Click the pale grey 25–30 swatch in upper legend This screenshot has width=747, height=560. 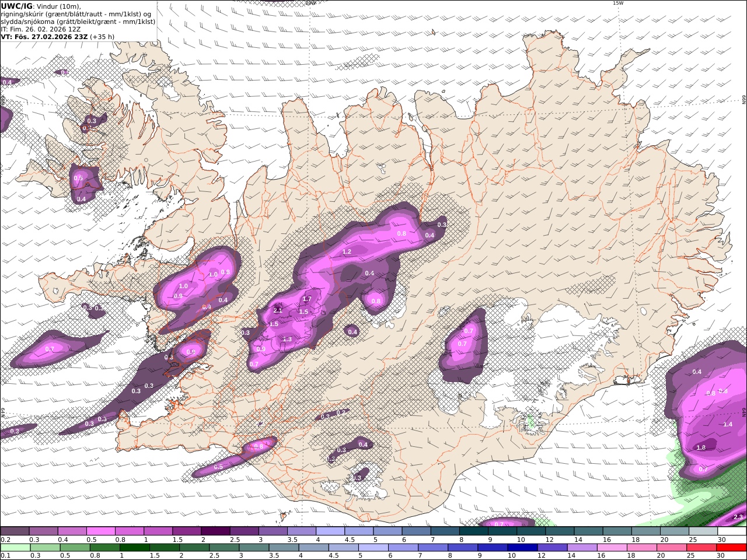click(x=703, y=531)
